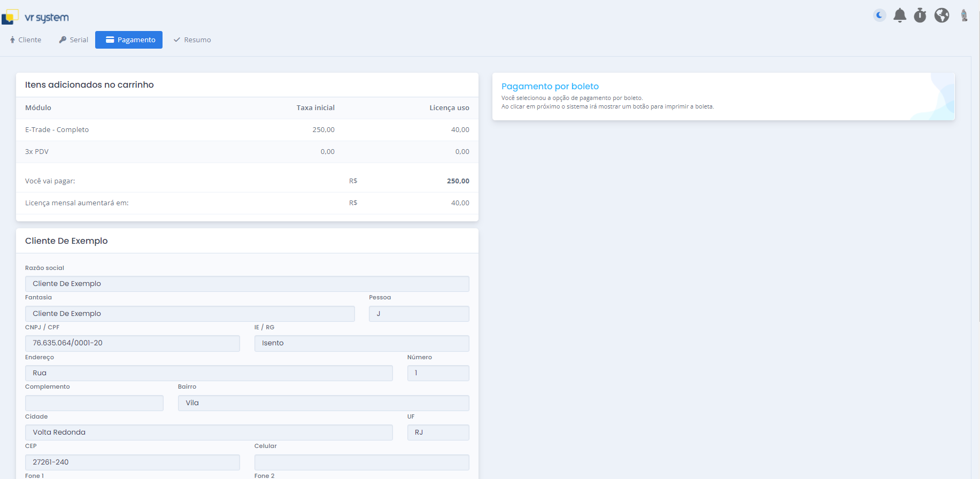Click the empty Complemento field
Screen dimensions: 980x479
[94, 403]
